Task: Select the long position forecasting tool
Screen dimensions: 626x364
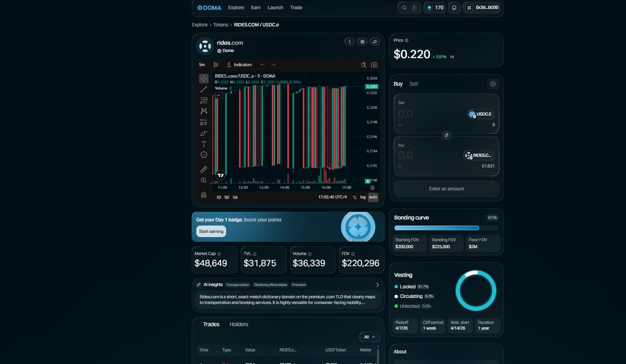Action: tap(203, 122)
